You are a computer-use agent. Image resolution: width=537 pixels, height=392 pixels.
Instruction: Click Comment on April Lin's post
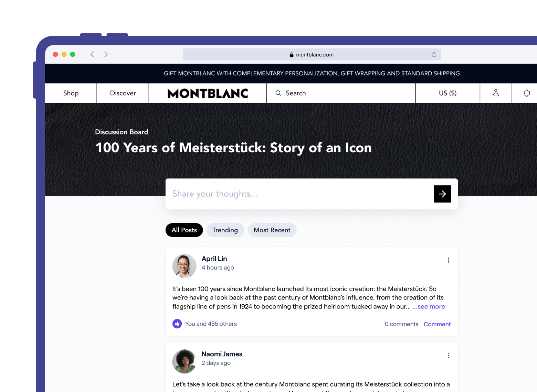click(x=437, y=324)
